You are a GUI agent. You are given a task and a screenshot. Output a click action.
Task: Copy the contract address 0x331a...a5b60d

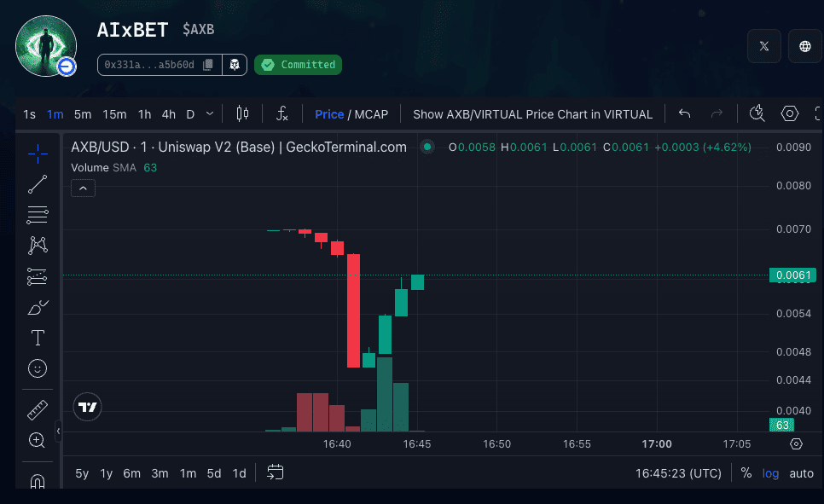point(208,65)
